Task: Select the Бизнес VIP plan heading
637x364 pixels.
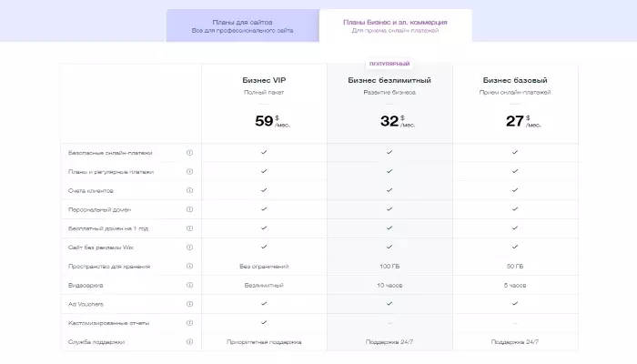Action: pyautogui.click(x=264, y=80)
